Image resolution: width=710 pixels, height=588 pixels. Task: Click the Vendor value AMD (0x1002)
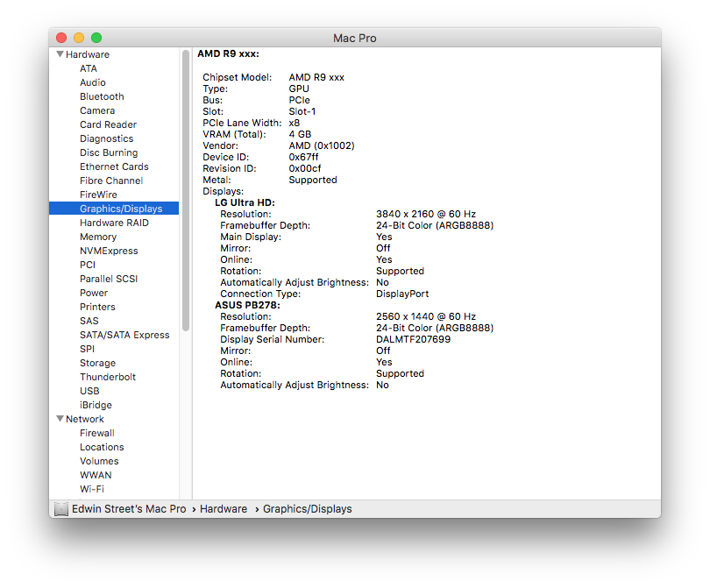[x=322, y=145]
